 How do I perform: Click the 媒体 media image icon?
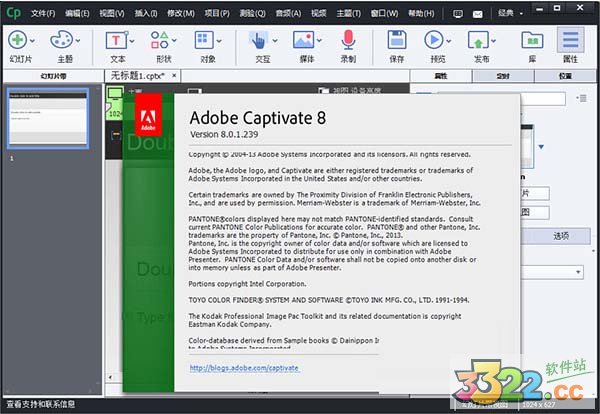pyautogui.click(x=303, y=40)
